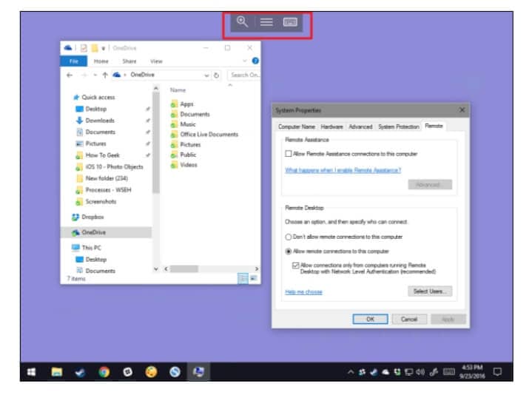Select Allow remote connections to this computer

pos(289,251)
